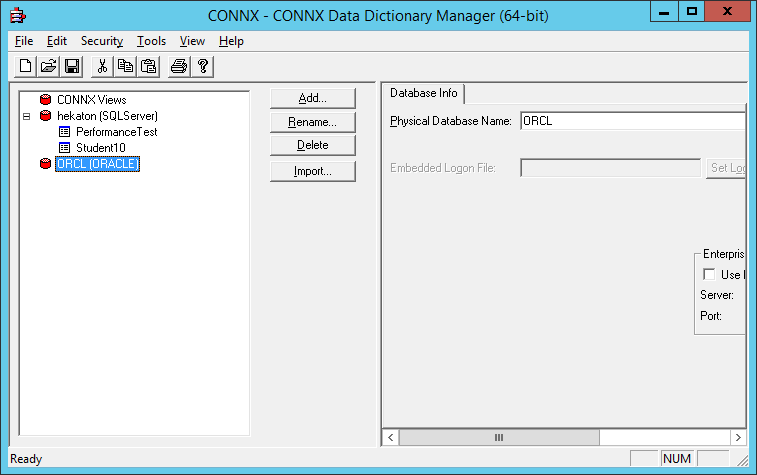Image resolution: width=757 pixels, height=475 pixels.
Task: Maximize the CONNX window
Action: (692, 12)
